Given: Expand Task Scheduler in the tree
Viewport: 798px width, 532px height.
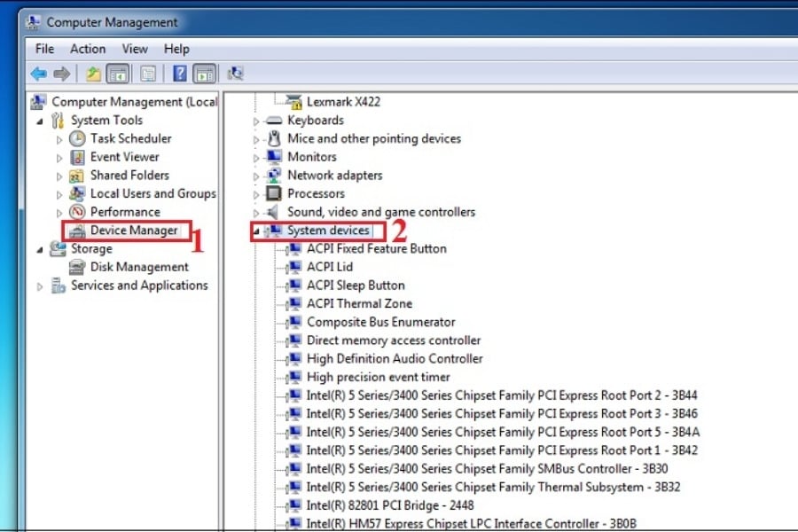Looking at the screenshot, I should (59, 139).
